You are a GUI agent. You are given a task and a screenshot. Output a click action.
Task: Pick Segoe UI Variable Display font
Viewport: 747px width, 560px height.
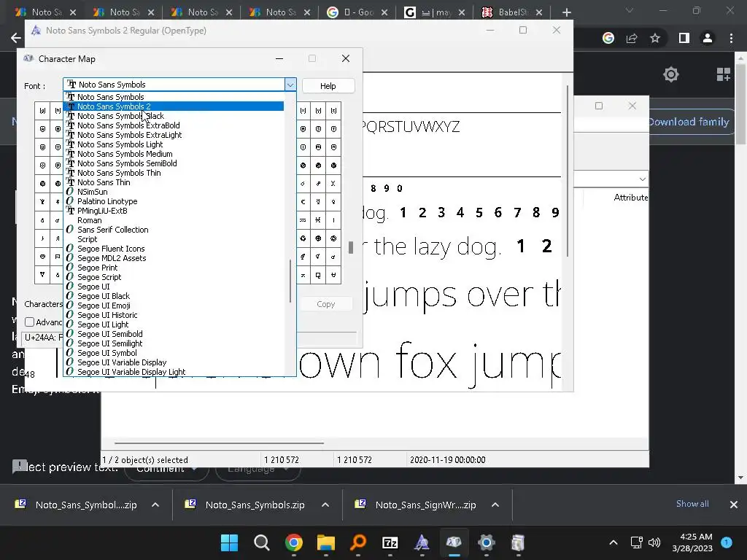pos(174,362)
